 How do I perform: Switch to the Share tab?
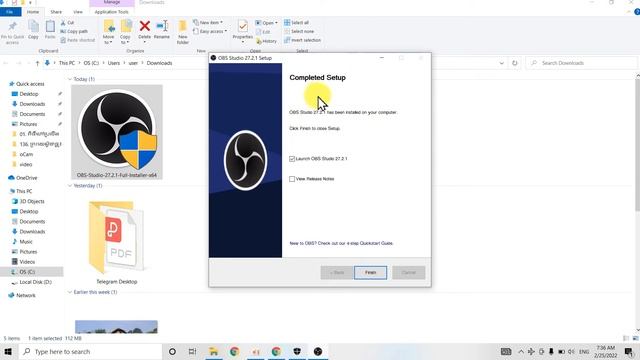56,12
